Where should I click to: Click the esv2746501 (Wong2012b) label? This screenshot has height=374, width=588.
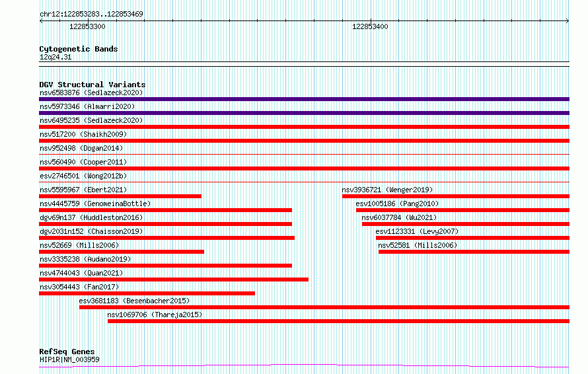(x=83, y=176)
